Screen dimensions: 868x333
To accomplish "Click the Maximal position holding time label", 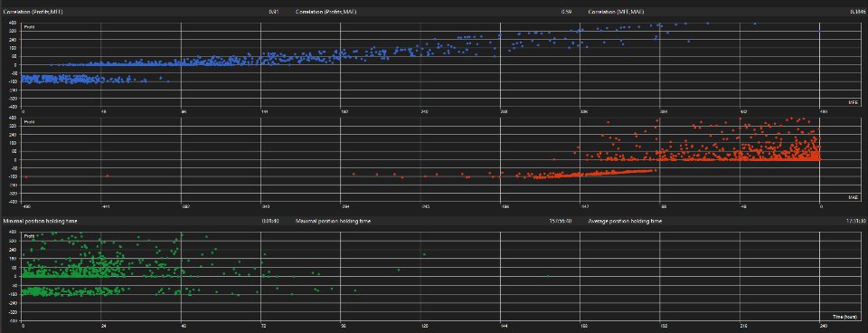I will pyautogui.click(x=334, y=221).
